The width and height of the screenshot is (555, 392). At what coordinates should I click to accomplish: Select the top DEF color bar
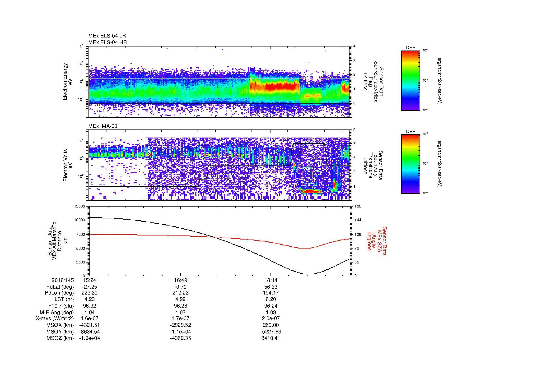click(410, 80)
